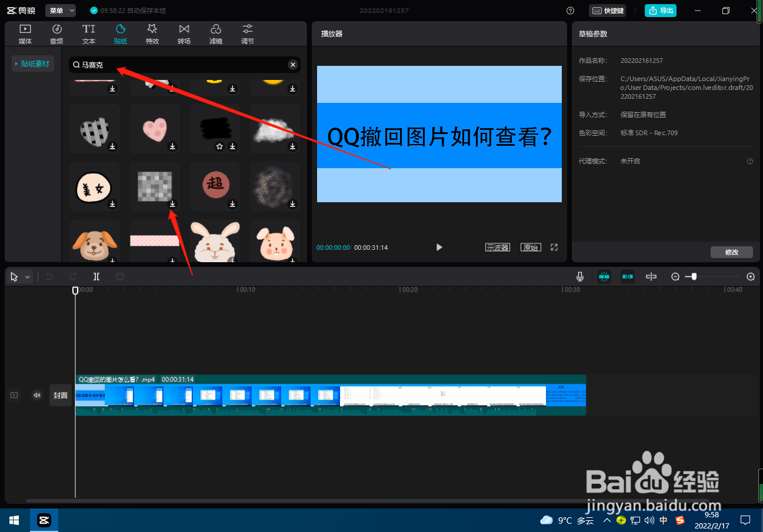Select the black scribble sticker
The width and height of the screenshot is (763, 532).
pos(215,128)
